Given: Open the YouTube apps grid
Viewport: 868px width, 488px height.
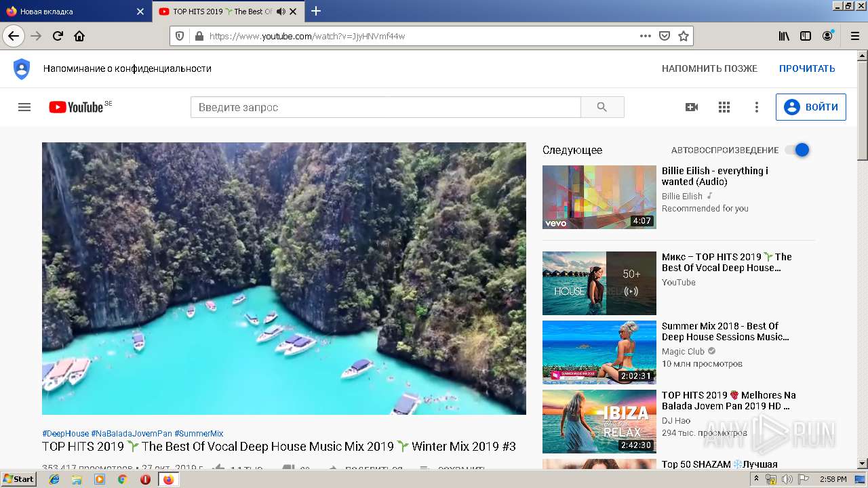Looking at the screenshot, I should (724, 107).
